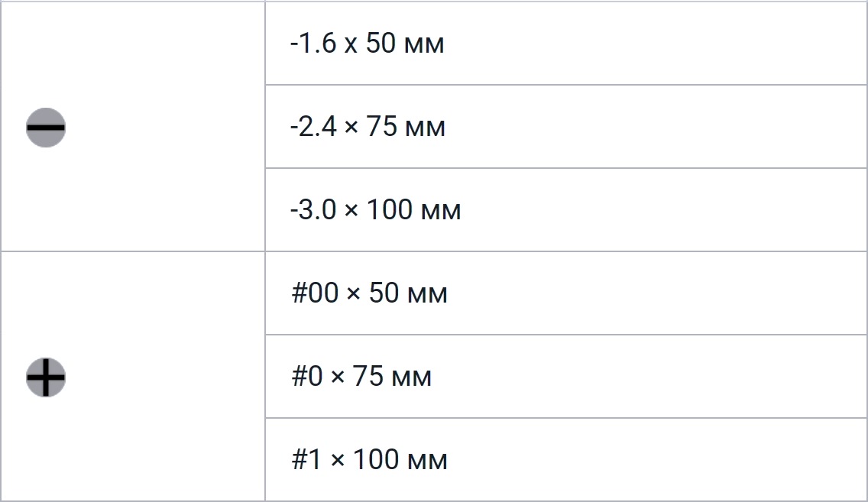This screenshot has height=502, width=868.
Task: Select the "#00 × 50 мм" table entry
Action: pyautogui.click(x=369, y=293)
